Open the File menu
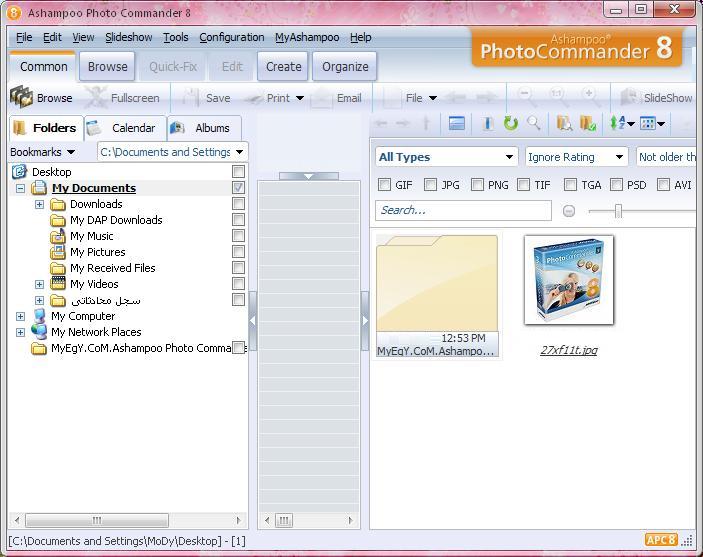The image size is (703, 557). click(x=24, y=37)
